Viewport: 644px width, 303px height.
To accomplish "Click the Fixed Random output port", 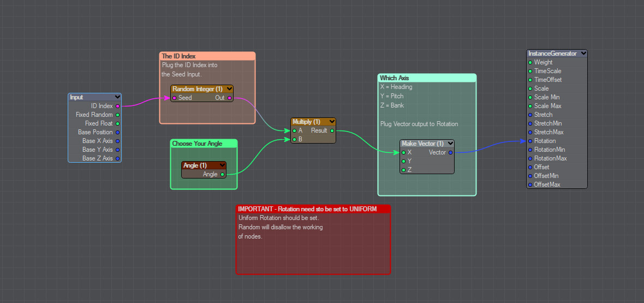I will (117, 115).
